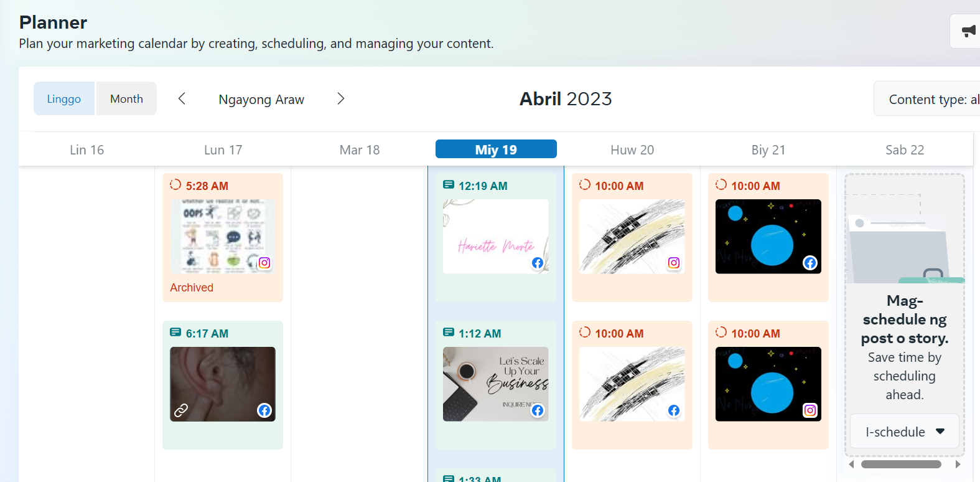Screen dimensions: 980x482
Task: Switch to Month view
Action: pyautogui.click(x=126, y=99)
